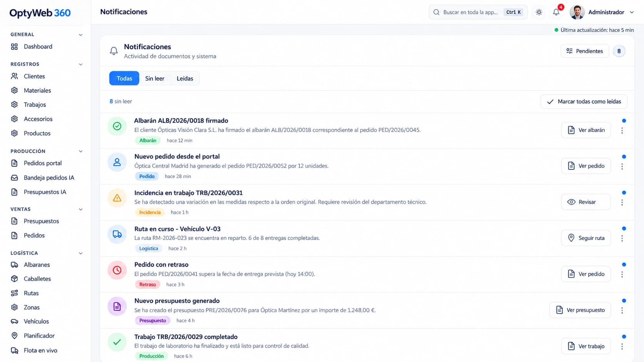The height and width of the screenshot is (362, 644).
Task: Click Revisar for incidencia TRB/2026/0031
Action: point(586,202)
